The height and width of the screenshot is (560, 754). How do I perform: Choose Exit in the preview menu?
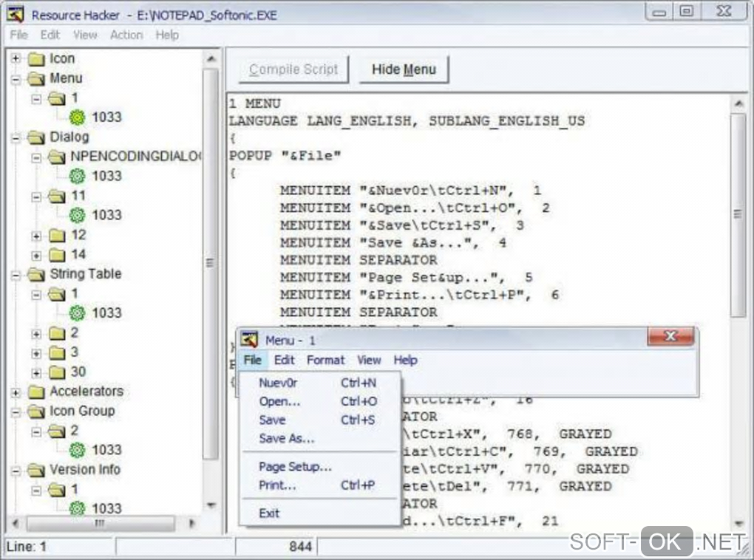coord(319,513)
